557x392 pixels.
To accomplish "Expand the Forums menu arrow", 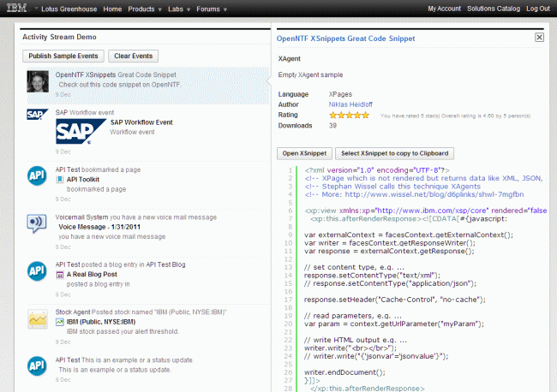I will pyautogui.click(x=225, y=9).
